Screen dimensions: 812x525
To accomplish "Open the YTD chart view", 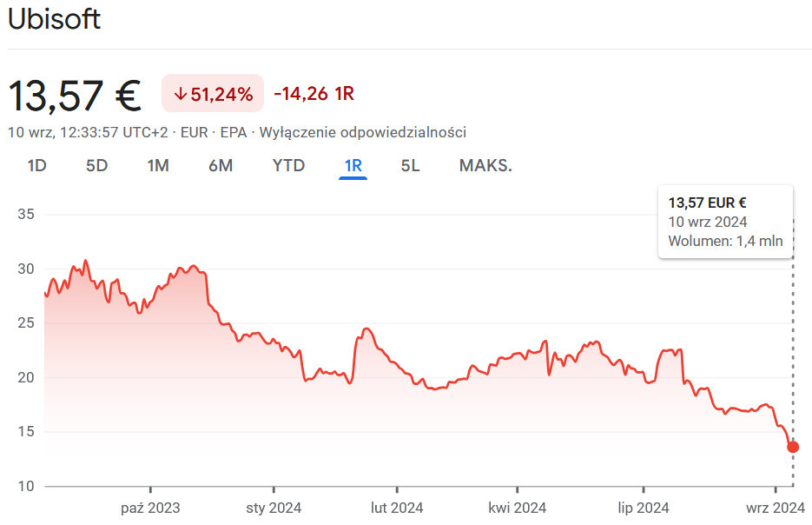I will (x=288, y=165).
